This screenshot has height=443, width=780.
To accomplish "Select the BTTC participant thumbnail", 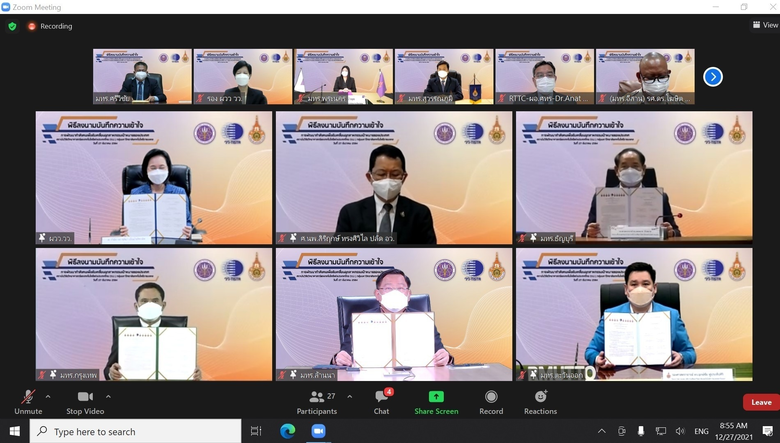I will pyautogui.click(x=544, y=77).
